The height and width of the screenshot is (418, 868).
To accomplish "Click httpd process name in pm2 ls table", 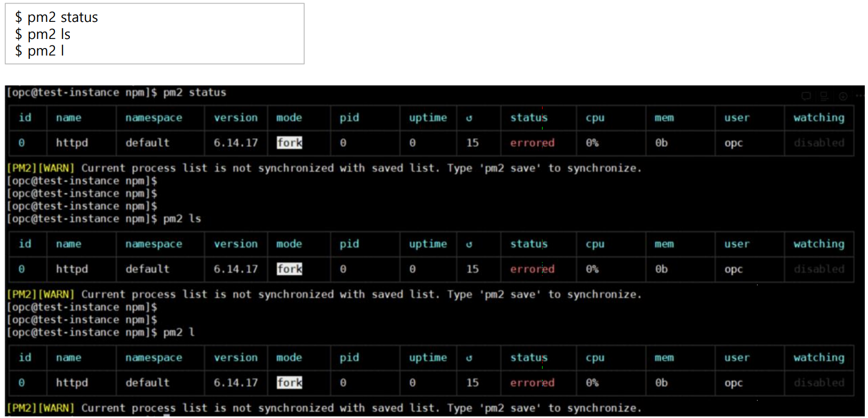I will click(x=72, y=269).
